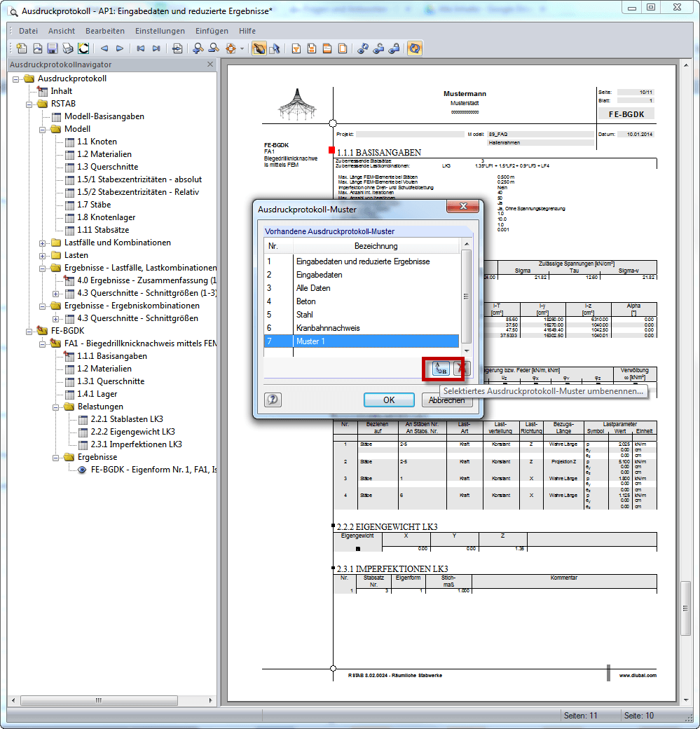The height and width of the screenshot is (729, 700).
Task: Open the dialog help question mark button
Action: [x=273, y=400]
